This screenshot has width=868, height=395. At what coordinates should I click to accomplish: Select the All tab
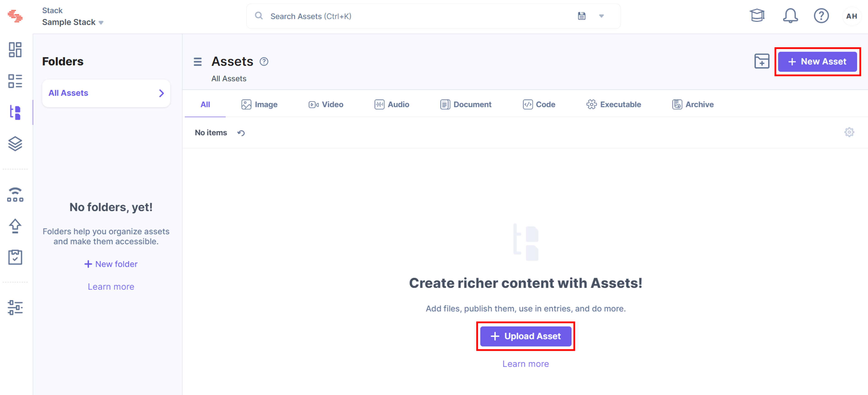click(205, 104)
